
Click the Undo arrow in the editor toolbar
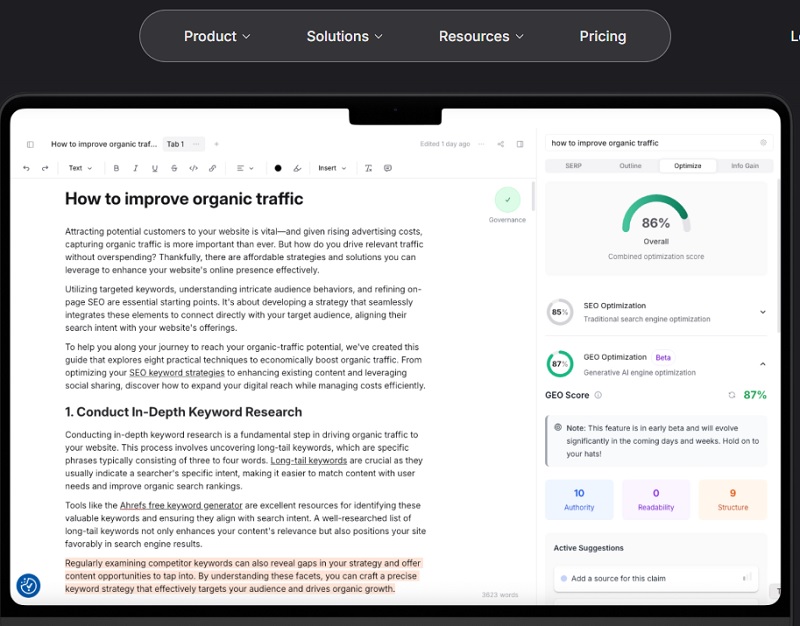[26, 168]
